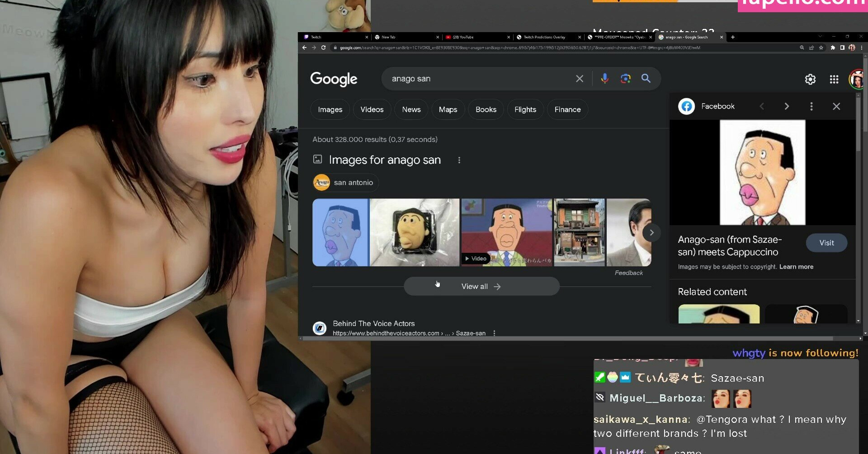
Task: Open Google quick settings gear
Action: click(x=810, y=80)
